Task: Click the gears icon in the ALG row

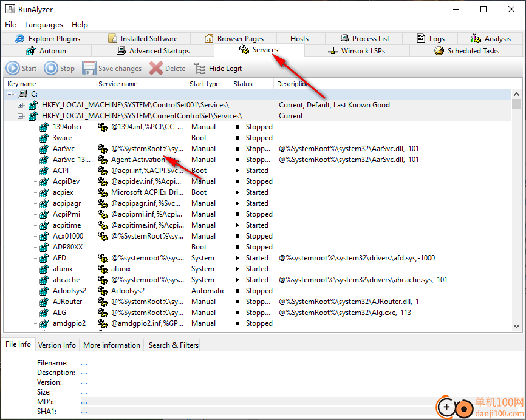Action: pos(102,313)
